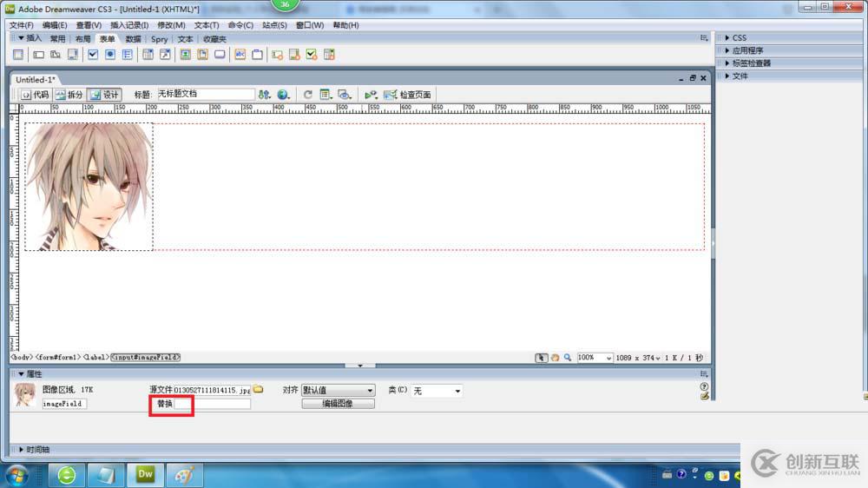This screenshot has height=488, width=868.
Task: Open the validate markup icon menu
Action: pos(371,95)
